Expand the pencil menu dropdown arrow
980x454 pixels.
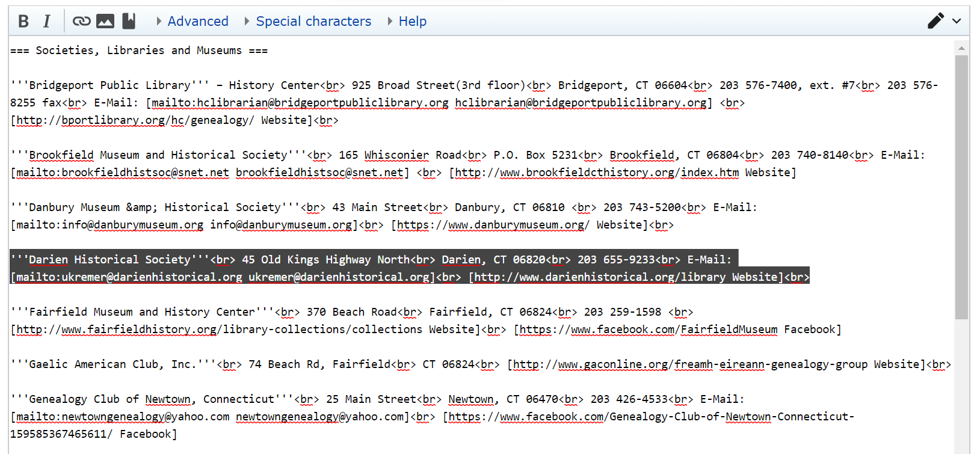click(957, 21)
